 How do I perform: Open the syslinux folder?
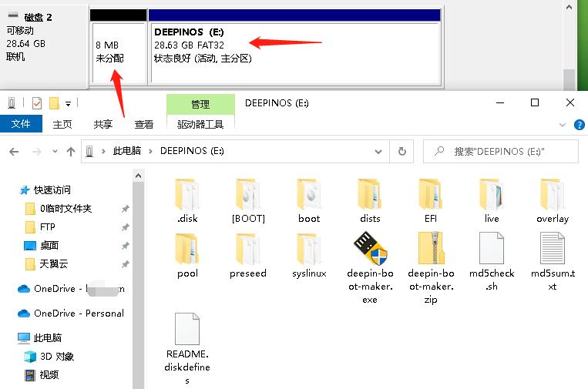(x=309, y=256)
